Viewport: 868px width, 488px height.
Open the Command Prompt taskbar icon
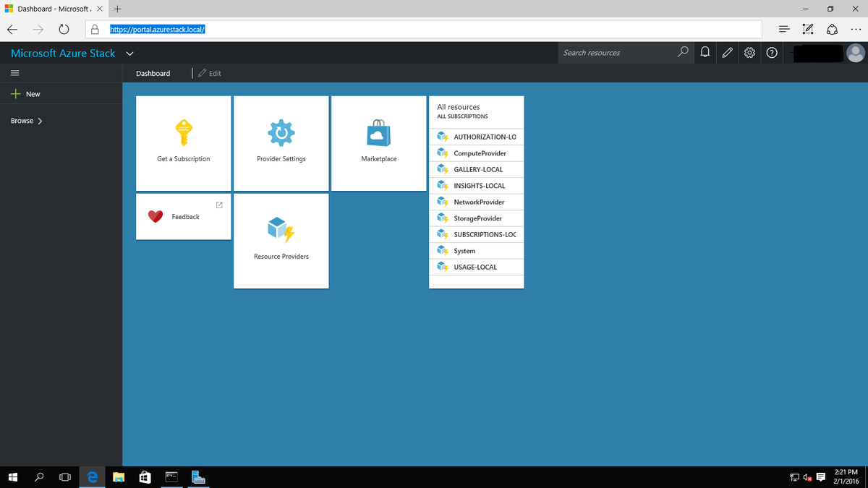[171, 476]
